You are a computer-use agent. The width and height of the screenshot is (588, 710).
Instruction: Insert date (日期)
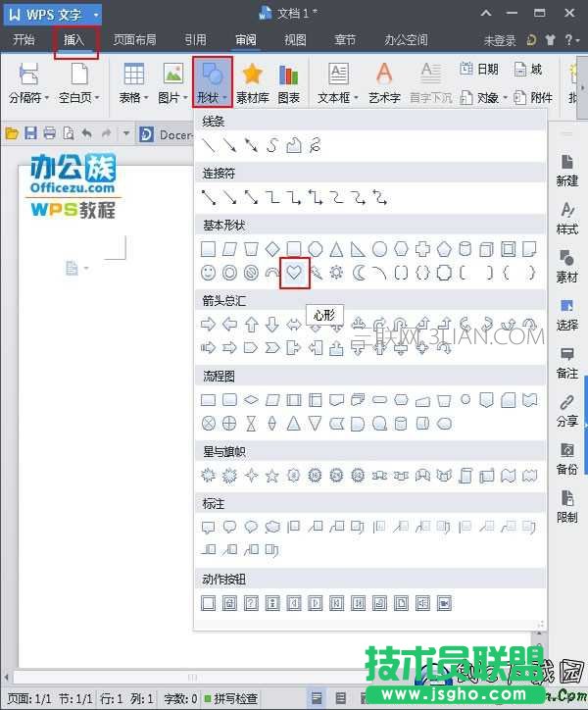[479, 70]
